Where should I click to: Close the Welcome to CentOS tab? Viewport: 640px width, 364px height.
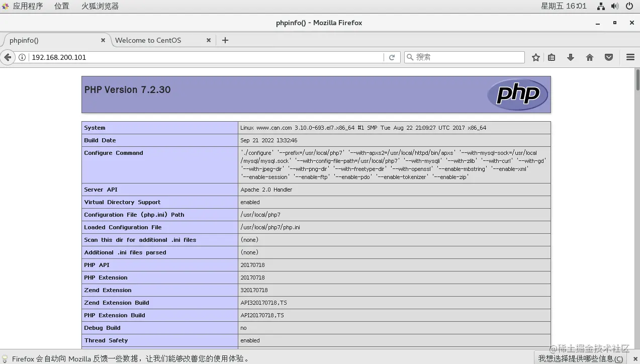pyautogui.click(x=209, y=40)
